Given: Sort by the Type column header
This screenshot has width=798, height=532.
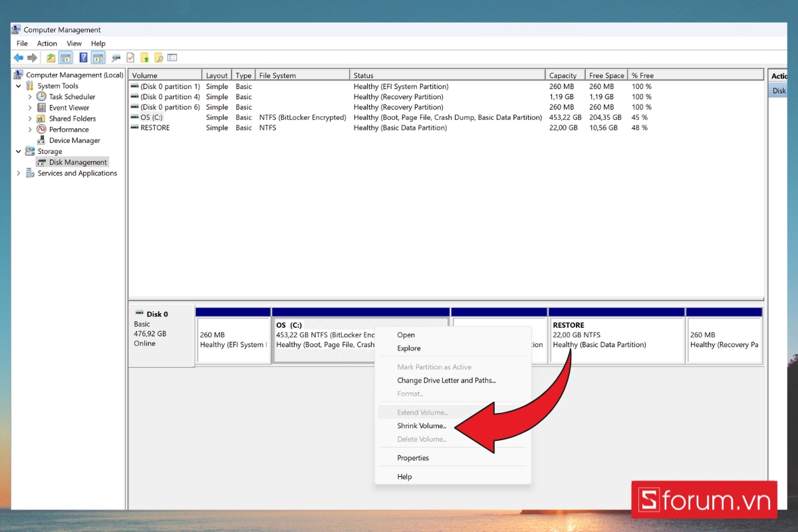Looking at the screenshot, I should click(243, 75).
